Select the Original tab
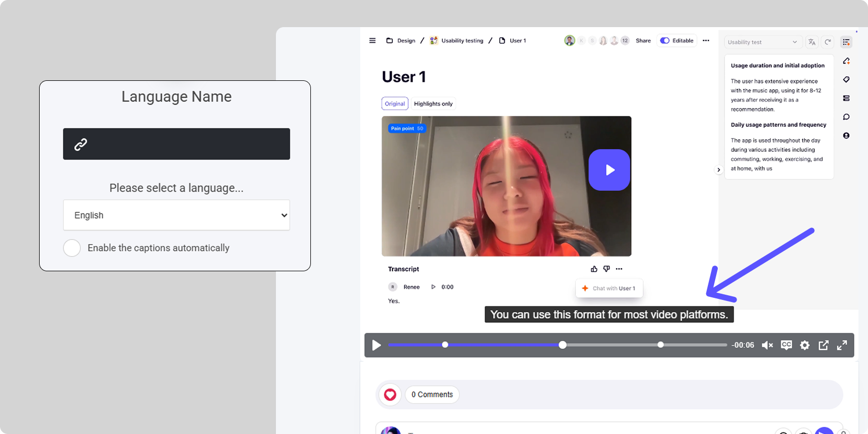The height and width of the screenshot is (434, 868). (x=395, y=104)
